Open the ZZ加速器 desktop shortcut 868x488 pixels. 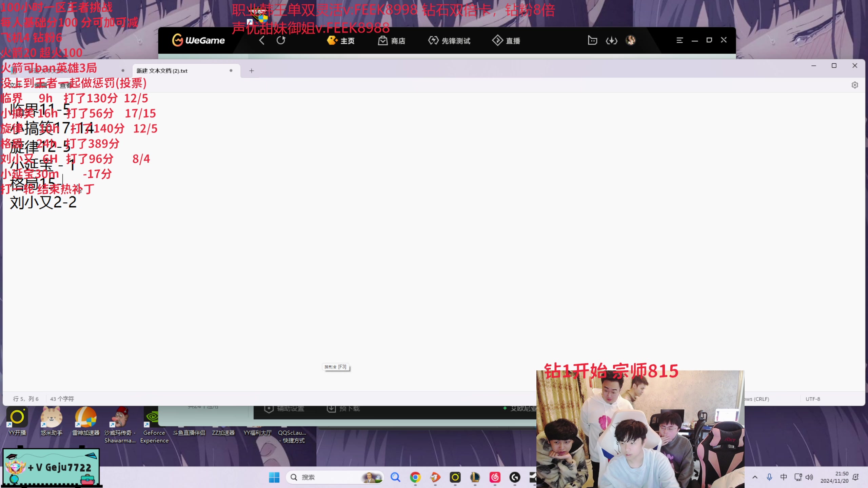pyautogui.click(x=223, y=432)
